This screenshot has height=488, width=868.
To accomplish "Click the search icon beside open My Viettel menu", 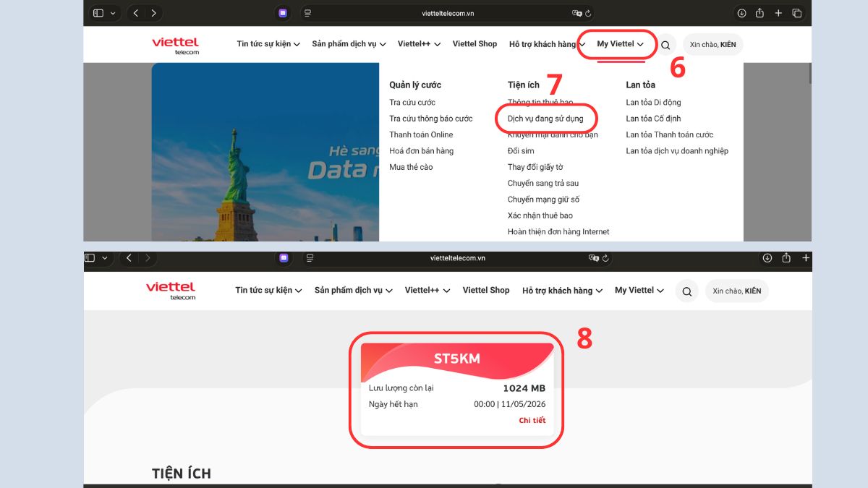I will pos(665,45).
